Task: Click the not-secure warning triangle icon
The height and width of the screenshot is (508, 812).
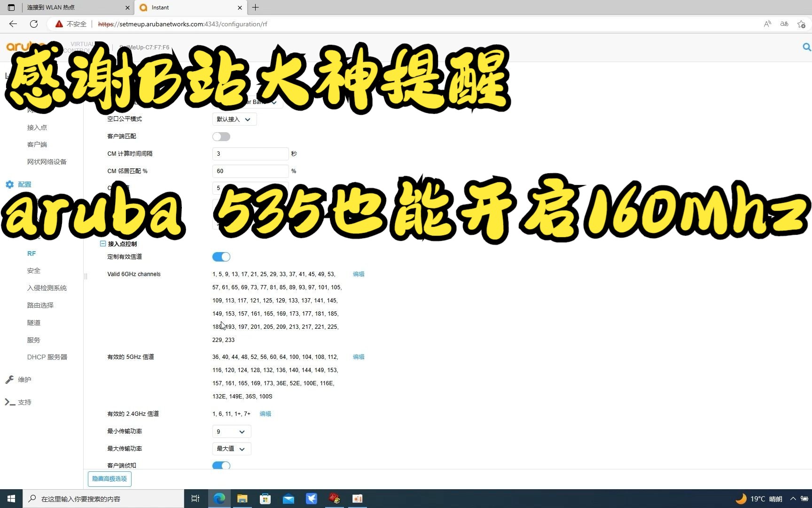Action: click(x=59, y=24)
